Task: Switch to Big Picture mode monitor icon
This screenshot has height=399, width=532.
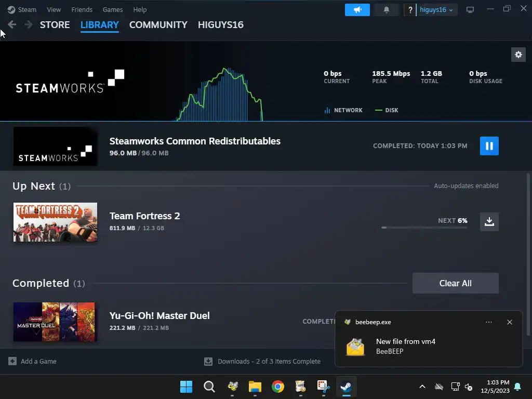Action: tap(470, 10)
